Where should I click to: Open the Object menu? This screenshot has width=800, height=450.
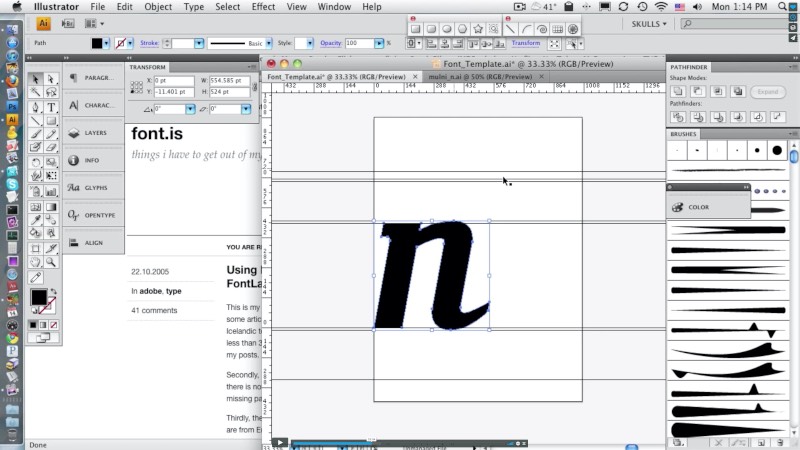[x=158, y=7]
